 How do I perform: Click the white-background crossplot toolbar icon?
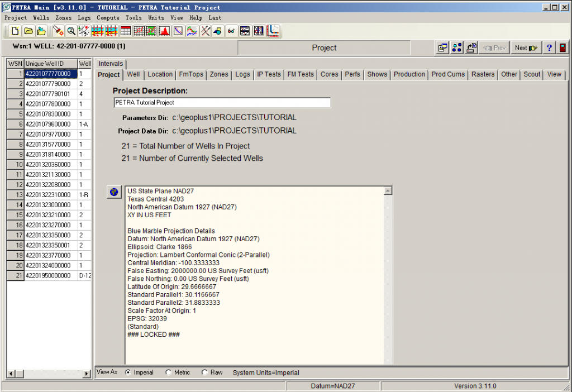pos(139,31)
